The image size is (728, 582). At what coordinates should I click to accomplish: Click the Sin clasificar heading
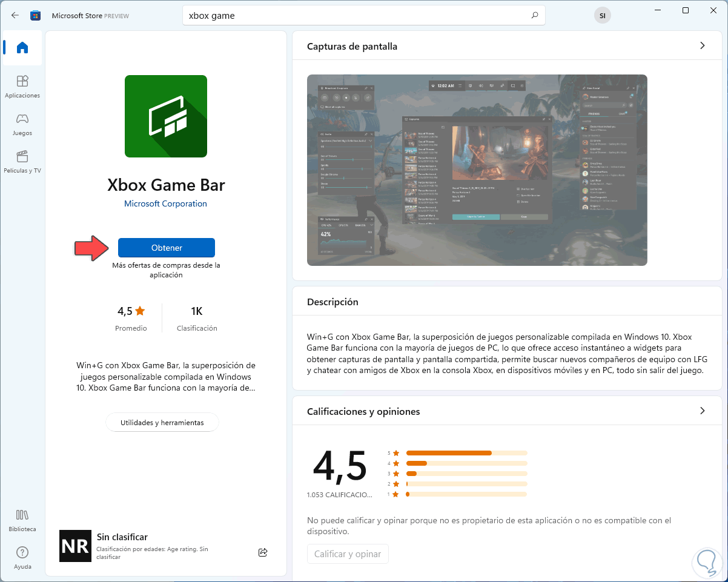click(122, 537)
